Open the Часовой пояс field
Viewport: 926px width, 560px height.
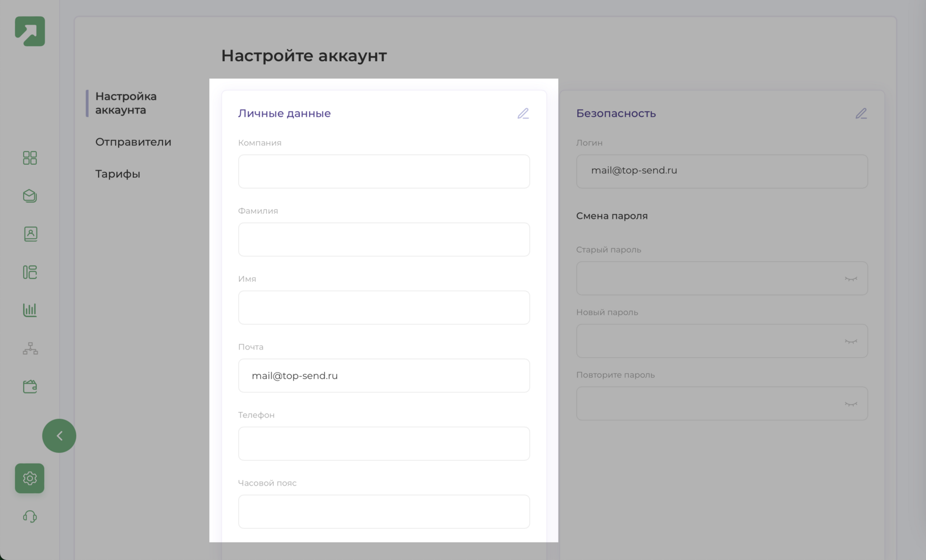[x=384, y=511]
